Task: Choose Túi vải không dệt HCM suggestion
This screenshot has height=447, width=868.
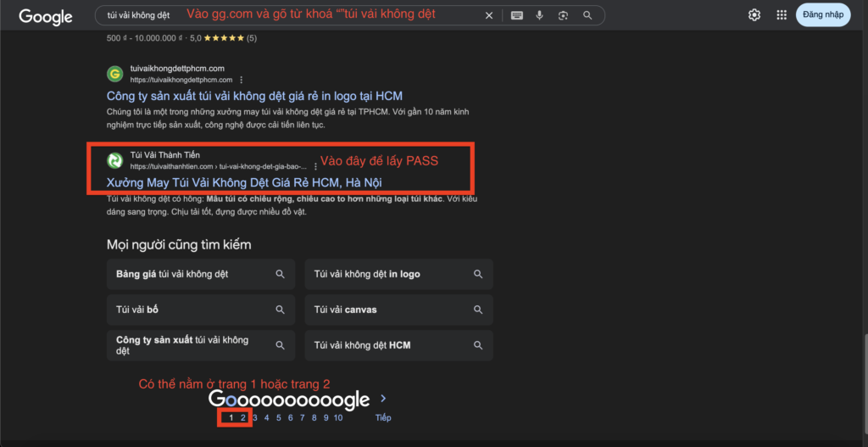Action: click(398, 345)
